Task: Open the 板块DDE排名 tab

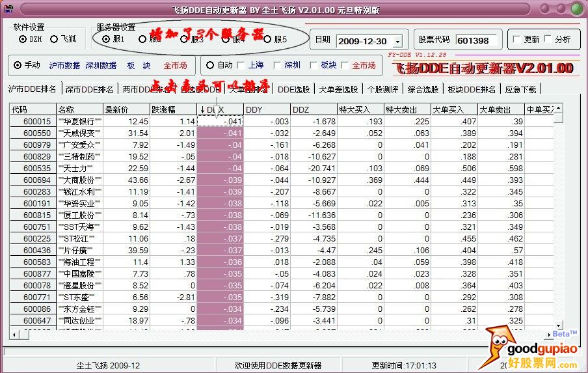Action: click(472, 89)
